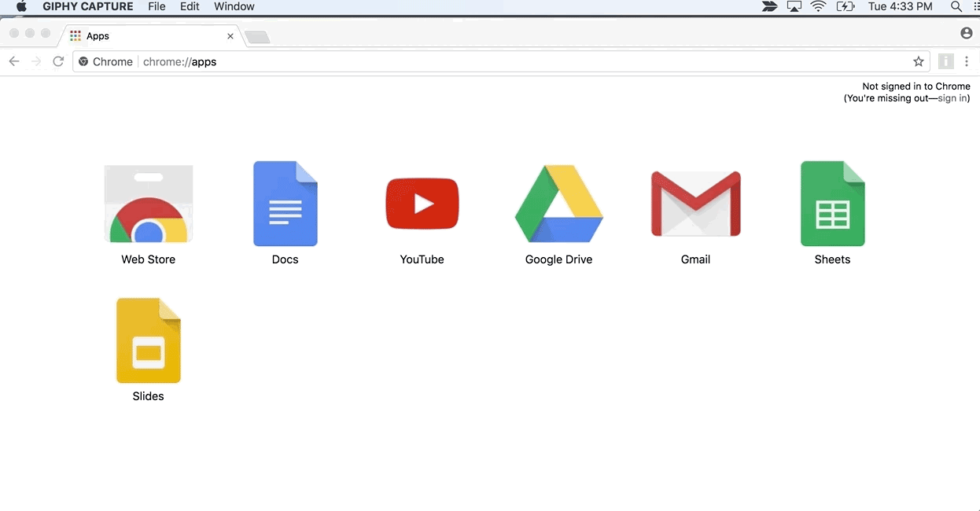Click the Slides label text
Screen dimensions: 980x511
point(149,396)
